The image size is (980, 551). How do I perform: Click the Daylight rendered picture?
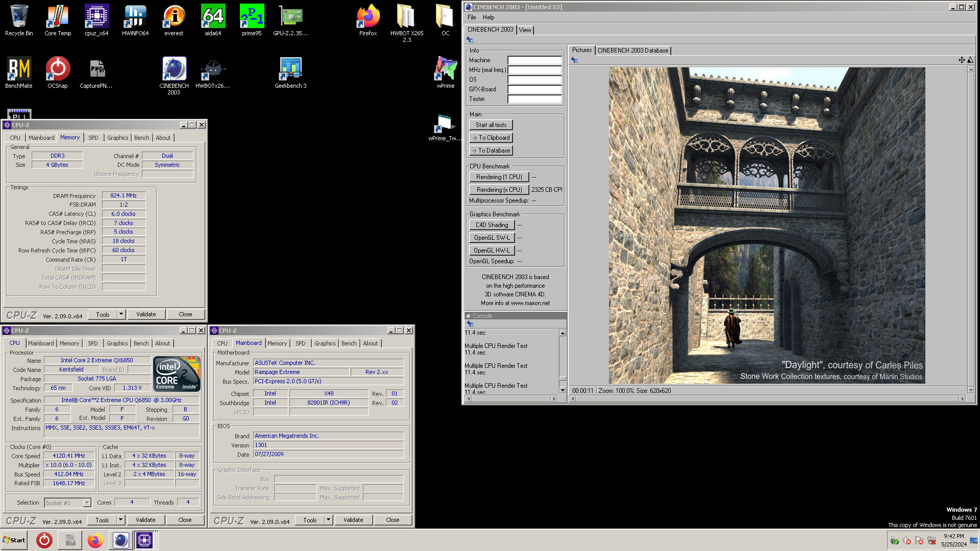tap(767, 226)
